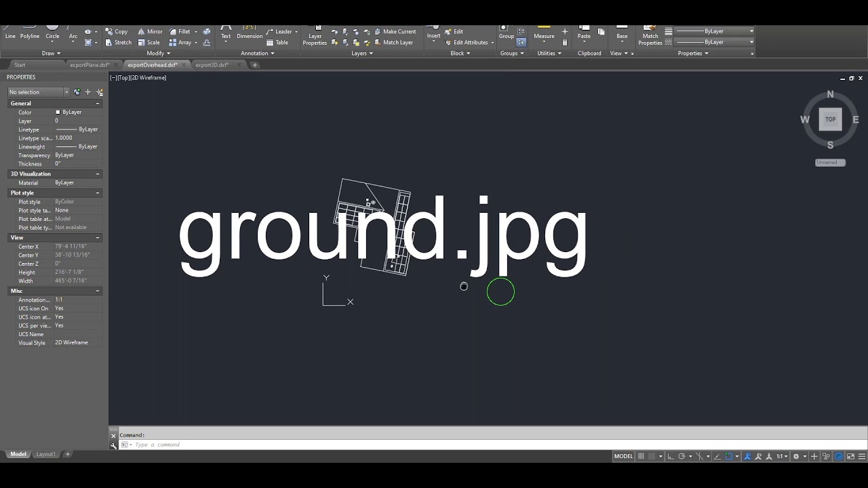Expand the Annotation panel dropdown
Viewport: 868px width, 488px height.
coord(258,53)
